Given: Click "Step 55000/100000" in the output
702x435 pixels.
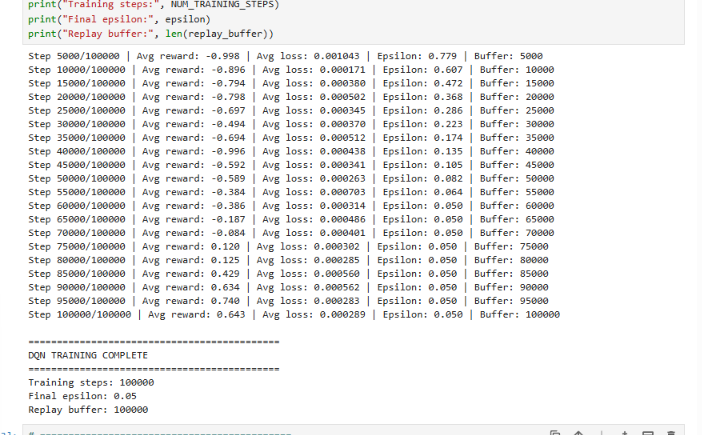Looking at the screenshot, I should coord(77,192).
